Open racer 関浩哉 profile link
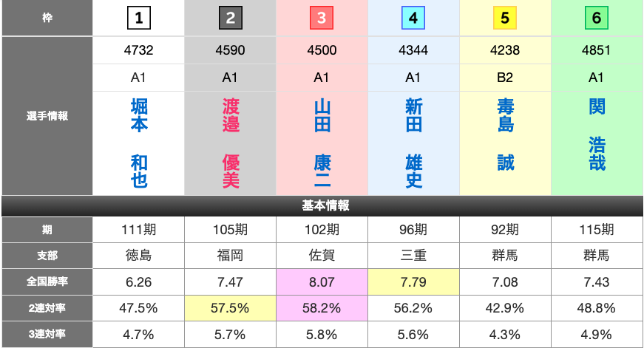This screenshot has height=348, width=644. [597, 134]
